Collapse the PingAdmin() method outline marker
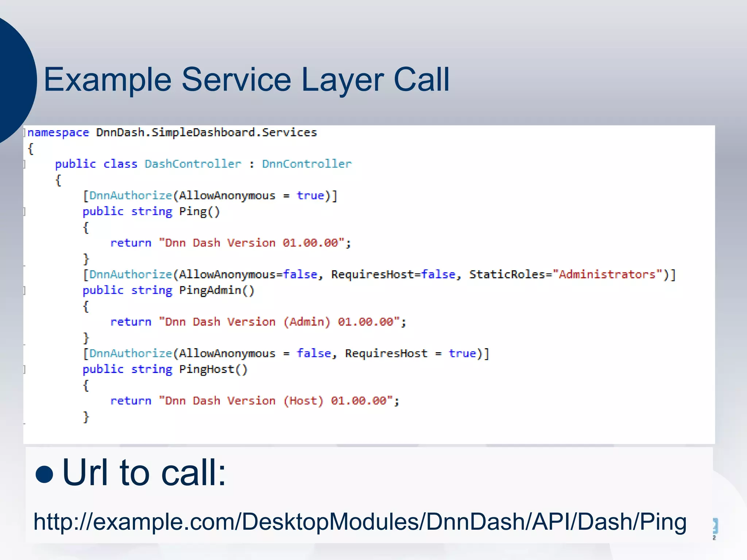This screenshot has width=747, height=560. point(24,291)
